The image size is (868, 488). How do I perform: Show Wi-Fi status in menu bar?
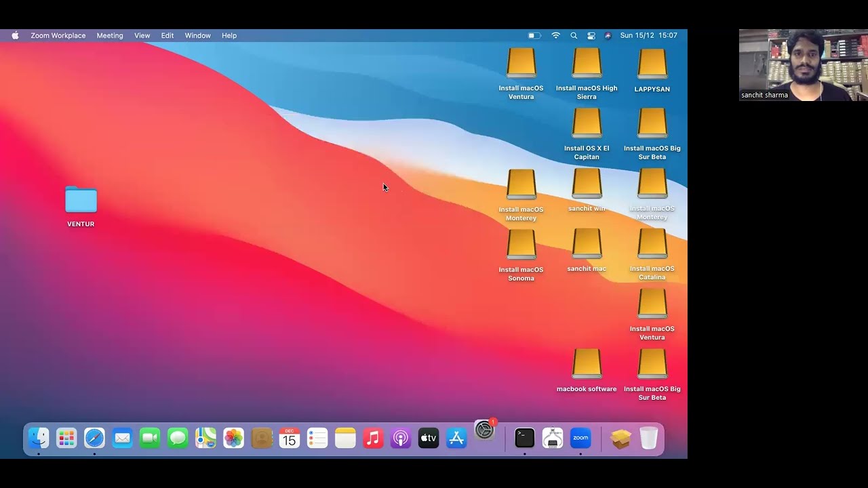[x=556, y=35]
